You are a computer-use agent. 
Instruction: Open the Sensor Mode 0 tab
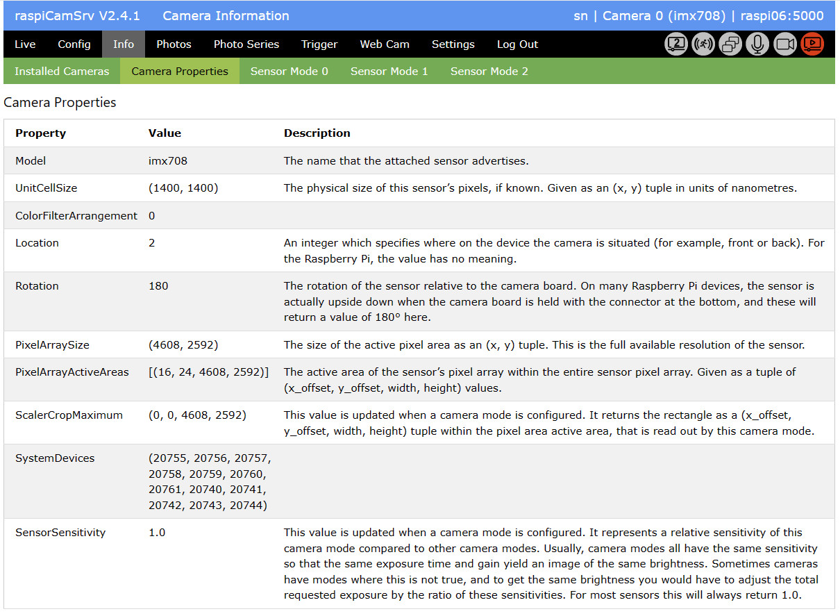(289, 72)
